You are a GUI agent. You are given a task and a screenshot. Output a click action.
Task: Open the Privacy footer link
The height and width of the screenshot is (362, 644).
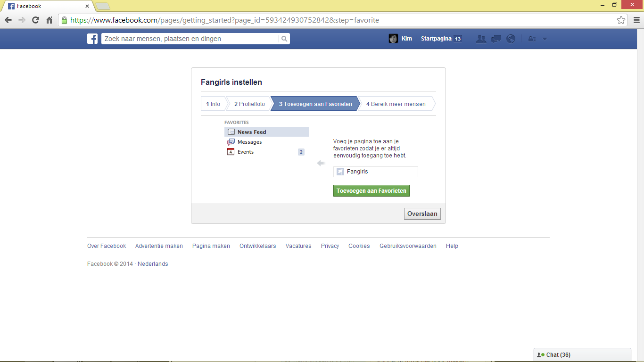click(x=330, y=246)
